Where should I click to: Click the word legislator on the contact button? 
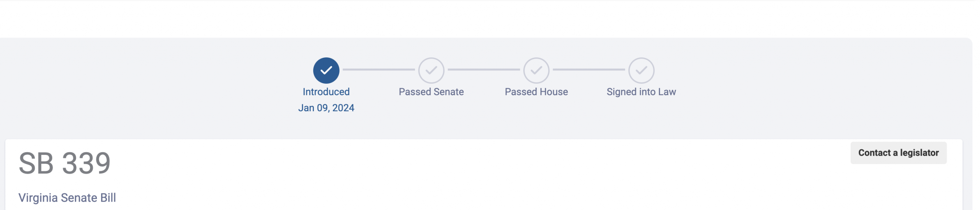click(x=919, y=153)
